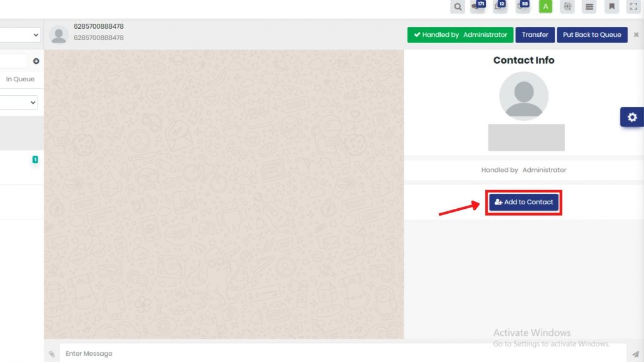
Task: Click the contact number 6285700888478 header title
Action: coord(99,26)
